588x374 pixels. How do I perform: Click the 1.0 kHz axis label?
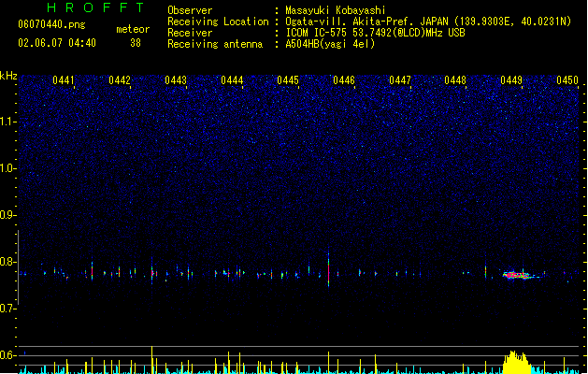tap(7, 168)
